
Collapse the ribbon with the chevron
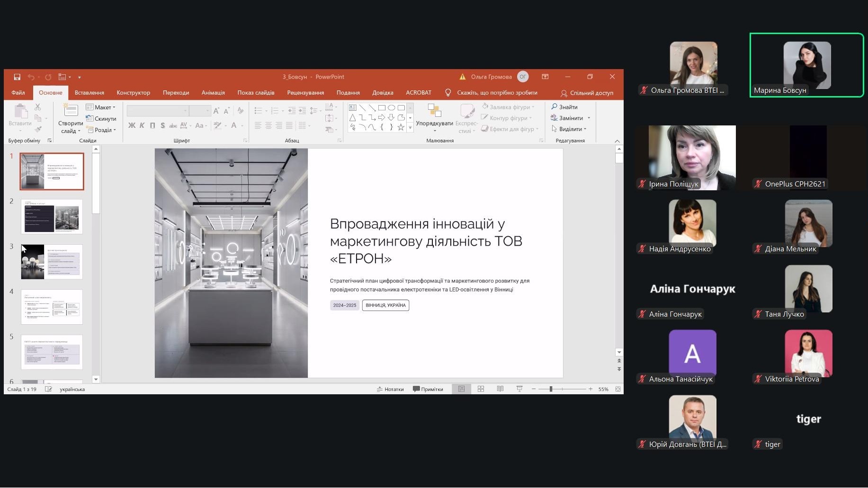[617, 141]
